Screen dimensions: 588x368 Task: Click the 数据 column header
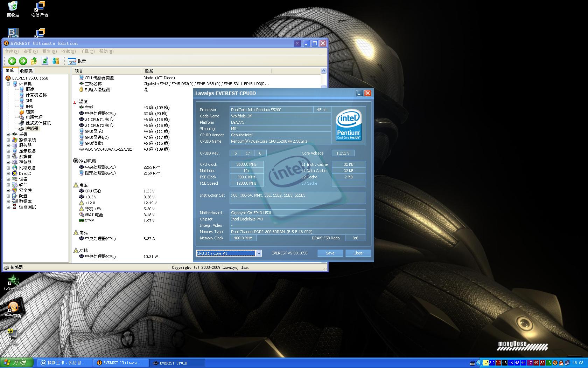click(206, 71)
